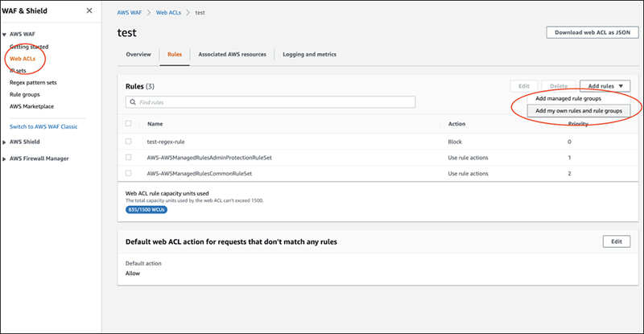Close the WAF & Shield sidebar
The width and height of the screenshot is (644, 334).
(89, 10)
